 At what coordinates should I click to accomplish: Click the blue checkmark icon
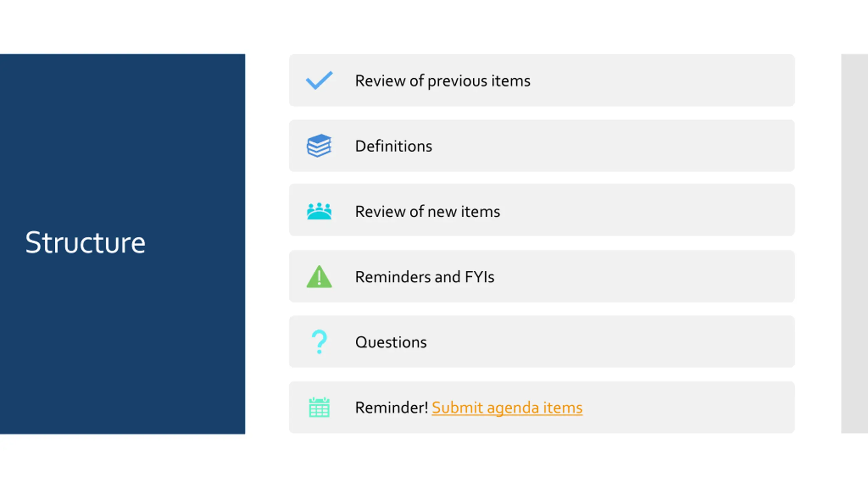coord(319,80)
